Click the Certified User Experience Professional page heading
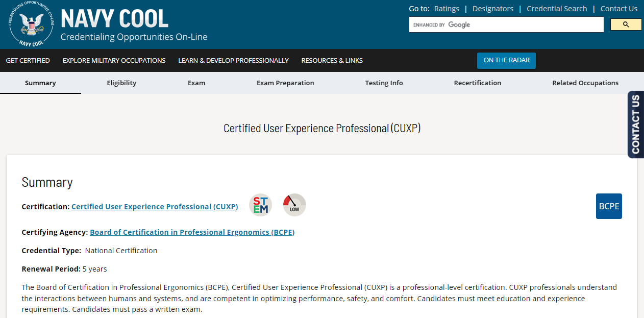Screen dimensions: 644x318 (x=322, y=128)
